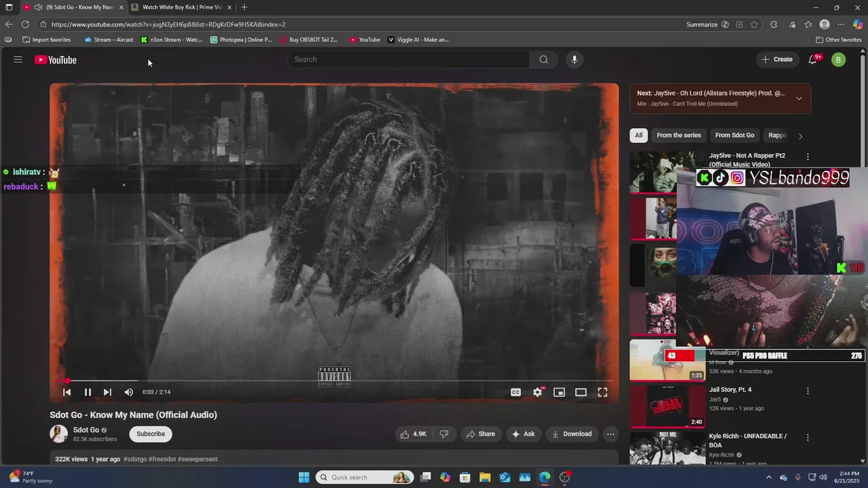Viewport: 868px width, 488px height.
Task: Dislike the video with thumbs down
Action: click(x=444, y=434)
